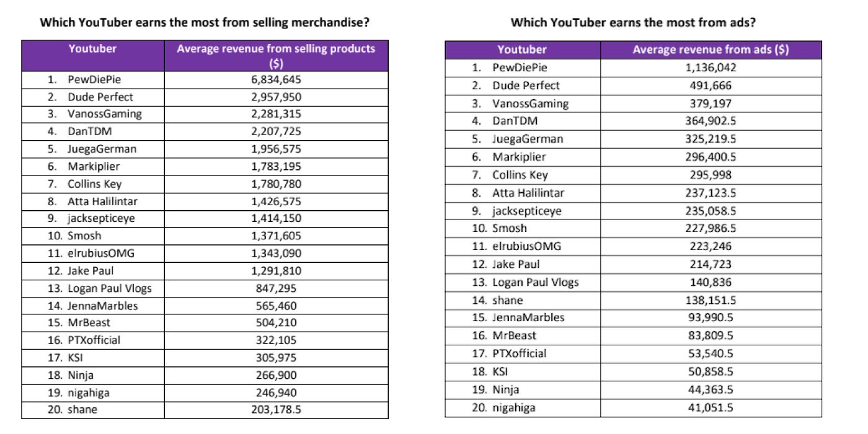Click the 203,178.5 revenue cell

click(276, 410)
